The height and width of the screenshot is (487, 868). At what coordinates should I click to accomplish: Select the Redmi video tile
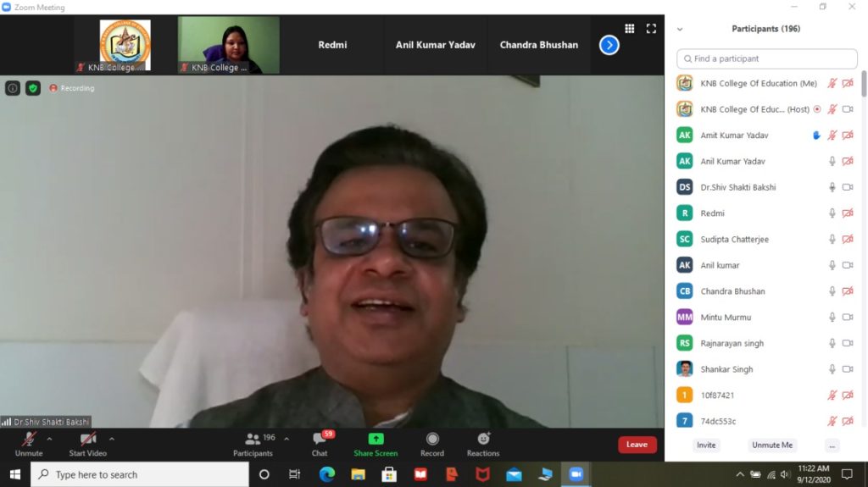pos(332,45)
